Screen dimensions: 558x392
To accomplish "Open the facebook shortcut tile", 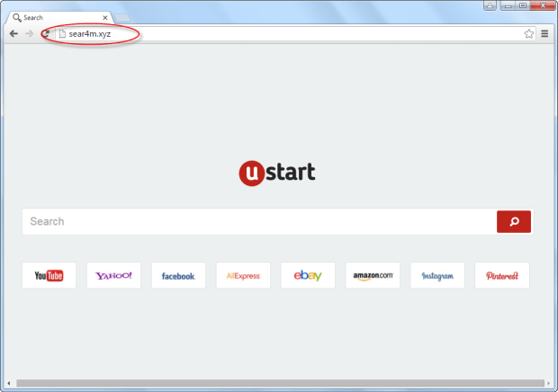I will [x=178, y=275].
